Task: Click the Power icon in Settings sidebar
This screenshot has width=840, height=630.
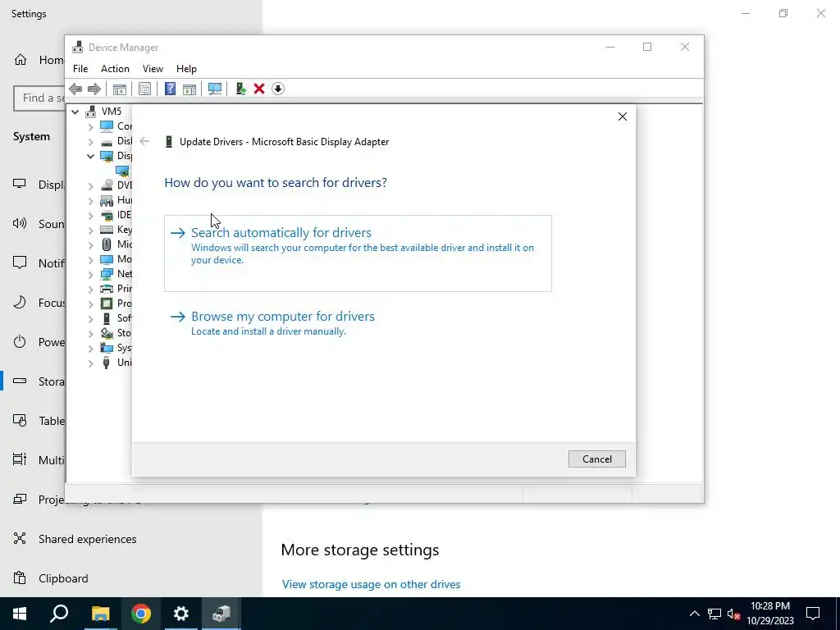Action: [20, 342]
